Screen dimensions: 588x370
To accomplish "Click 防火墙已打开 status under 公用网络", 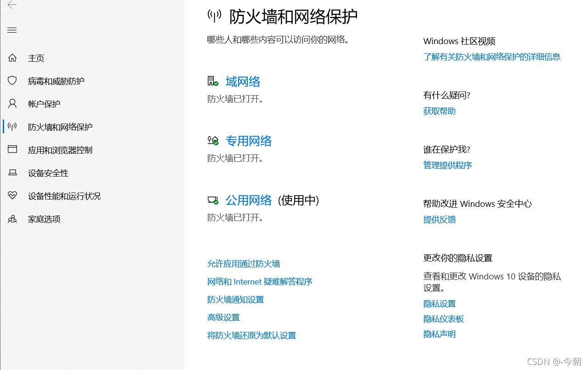I will [x=235, y=217].
